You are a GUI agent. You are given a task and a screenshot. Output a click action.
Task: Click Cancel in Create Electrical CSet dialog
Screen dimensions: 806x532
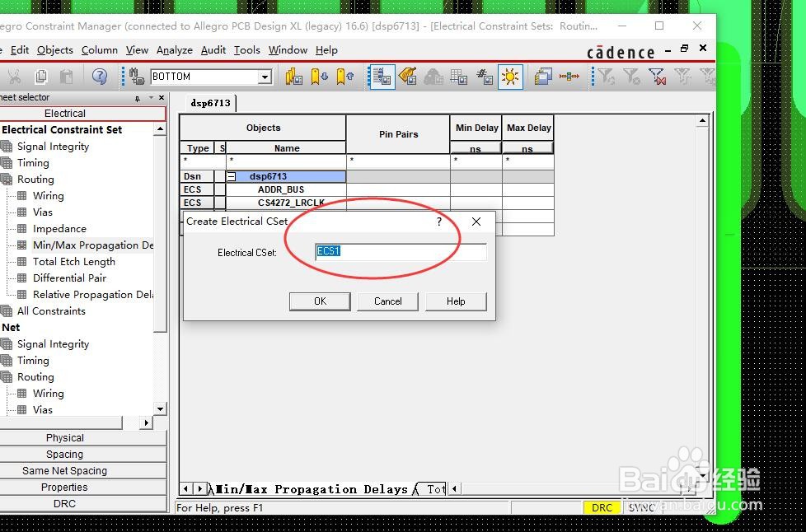pos(387,301)
